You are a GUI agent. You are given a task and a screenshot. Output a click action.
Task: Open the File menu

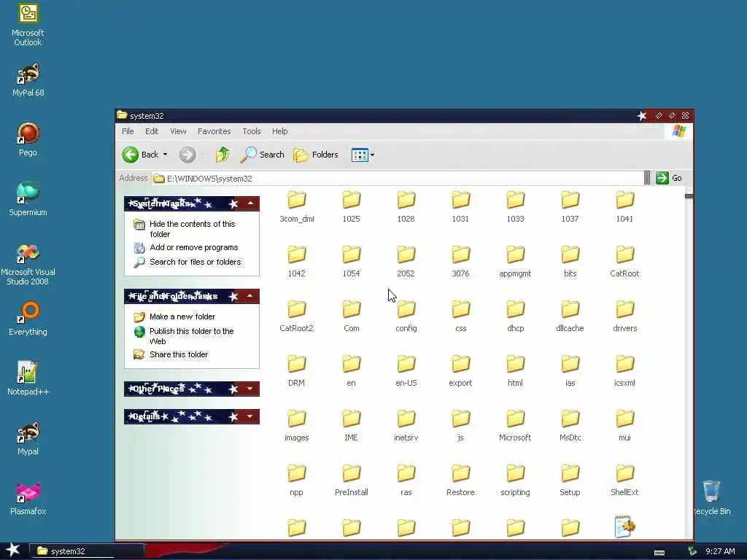(x=128, y=131)
